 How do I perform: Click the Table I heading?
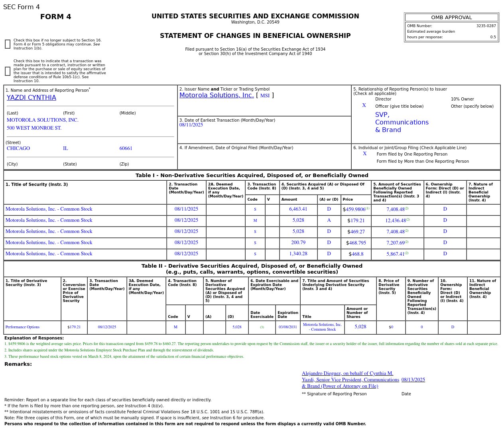pyautogui.click(x=252, y=176)
